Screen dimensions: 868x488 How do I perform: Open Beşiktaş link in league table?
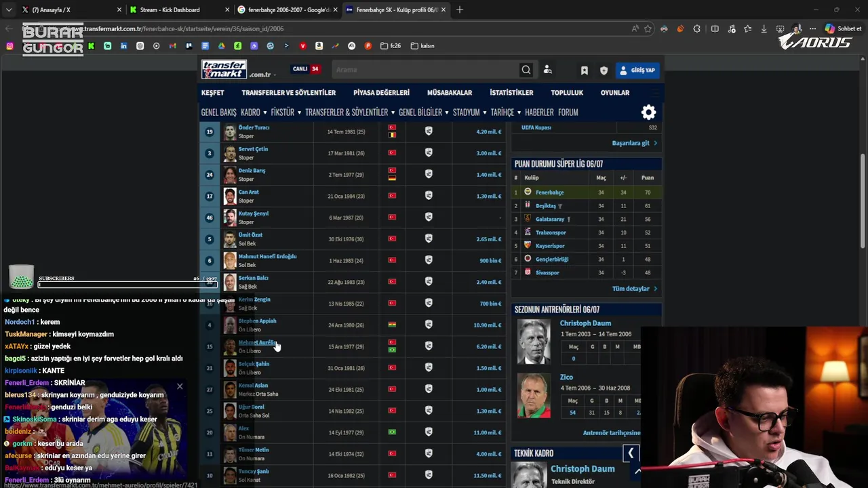546,205
